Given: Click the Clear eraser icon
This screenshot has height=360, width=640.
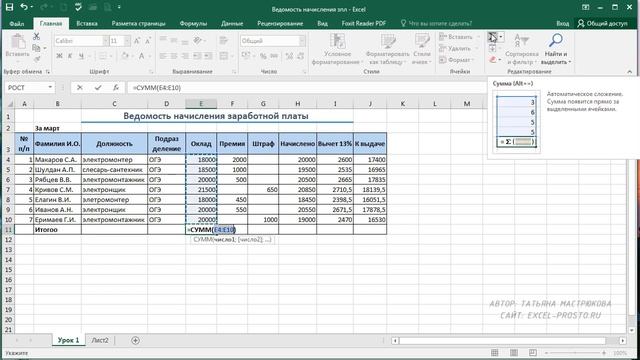Looking at the screenshot, I should pyautogui.click(x=493, y=60).
